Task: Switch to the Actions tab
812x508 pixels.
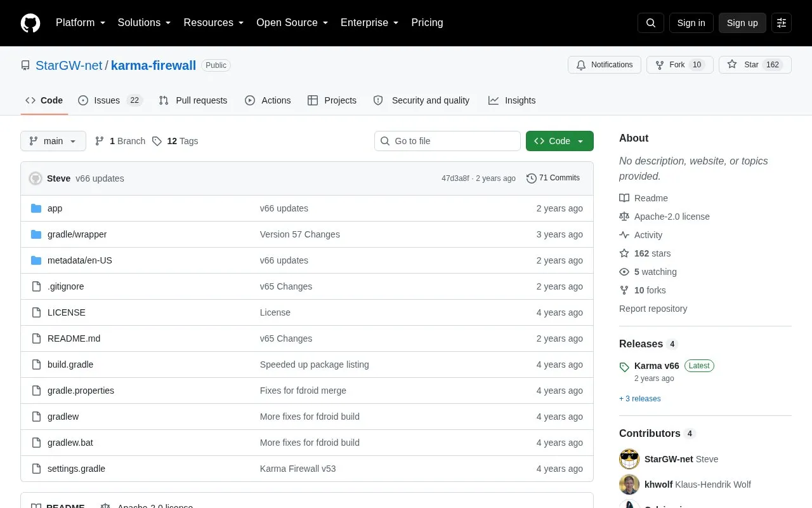Action: click(268, 100)
